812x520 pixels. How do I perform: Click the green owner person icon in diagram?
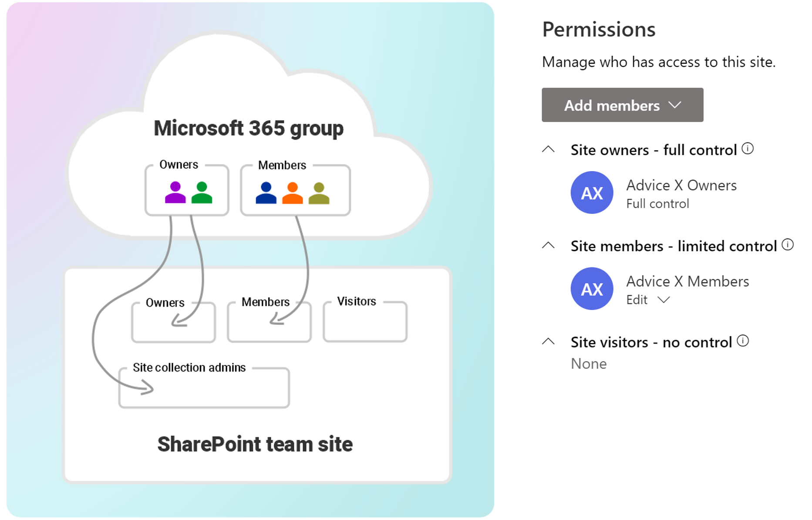(x=202, y=192)
